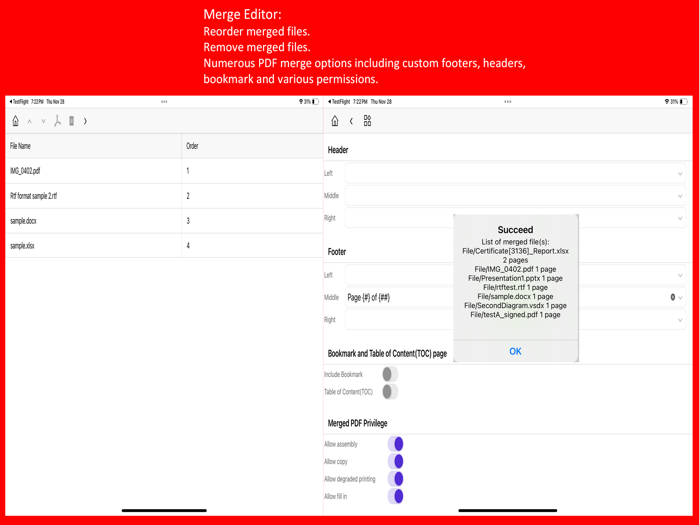Toggle the Table of Content(TOC) switch

click(390, 392)
